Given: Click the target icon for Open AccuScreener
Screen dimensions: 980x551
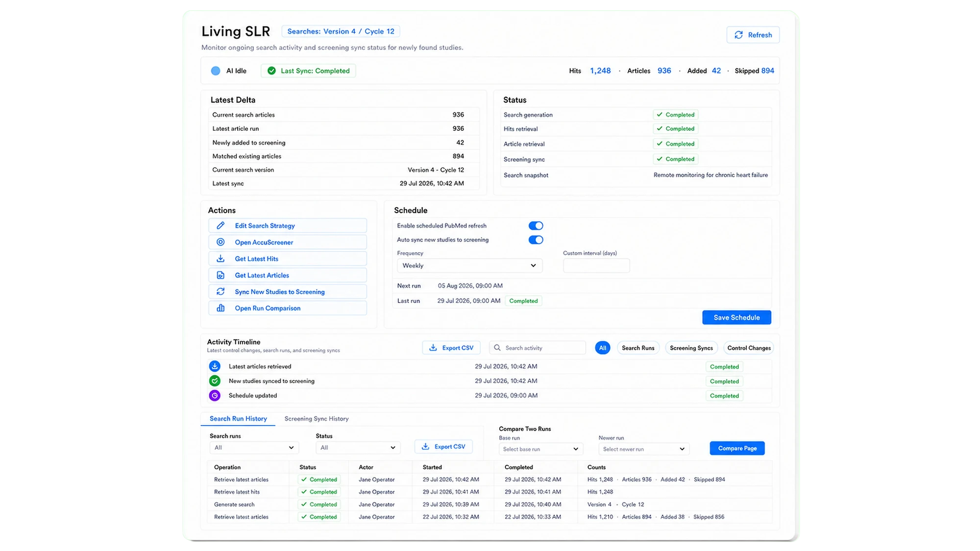Looking at the screenshot, I should 220,242.
